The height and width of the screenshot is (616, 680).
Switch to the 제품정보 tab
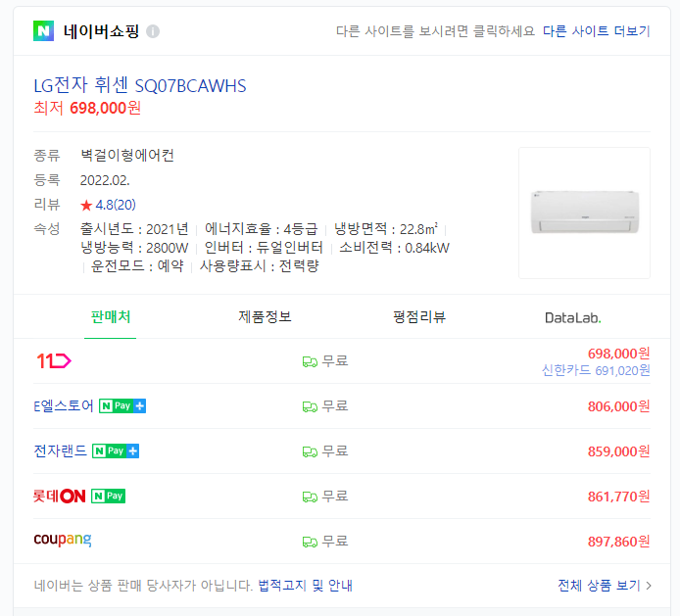tap(265, 317)
